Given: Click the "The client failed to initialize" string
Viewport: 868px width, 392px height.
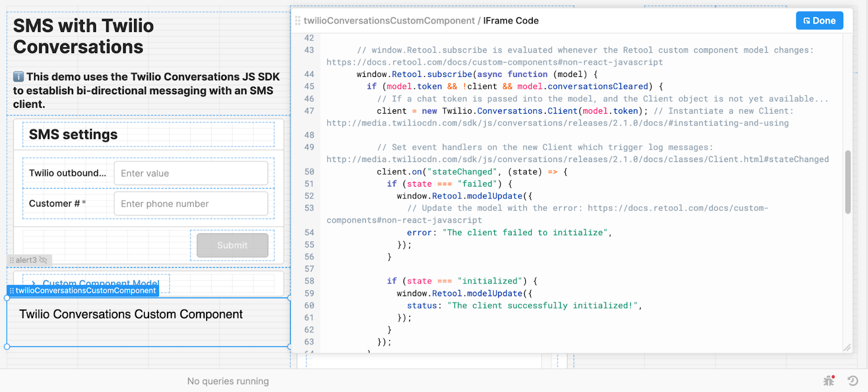Looking at the screenshot, I should (525, 232).
